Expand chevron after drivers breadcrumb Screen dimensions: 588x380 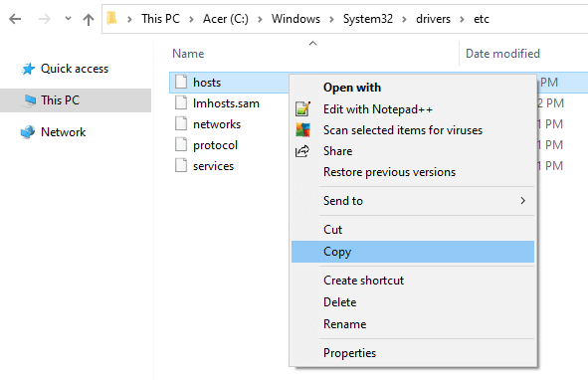[x=462, y=19]
